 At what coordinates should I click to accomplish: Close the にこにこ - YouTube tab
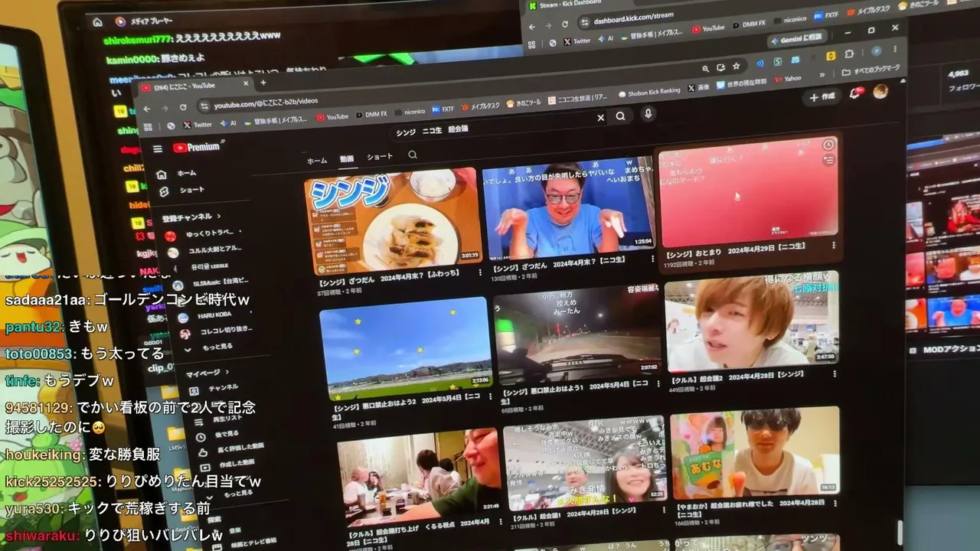247,83
